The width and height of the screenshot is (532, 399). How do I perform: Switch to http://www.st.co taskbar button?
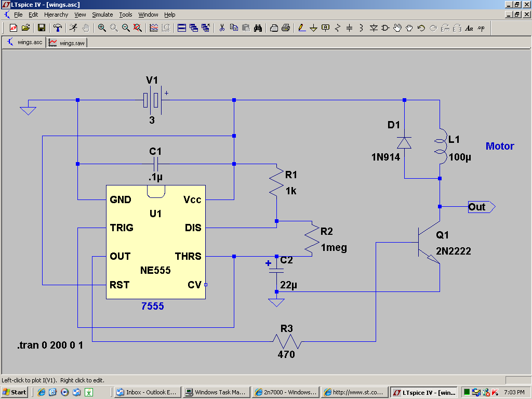[355, 392]
